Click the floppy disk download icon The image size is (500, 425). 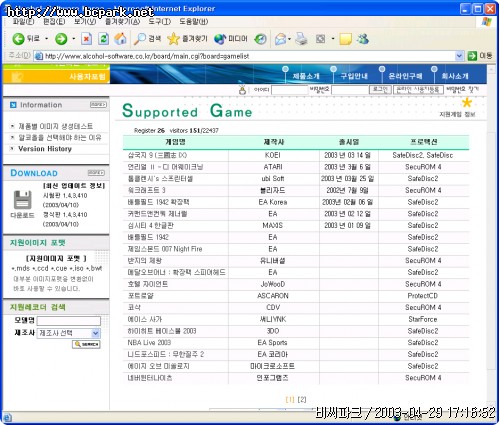pyautogui.click(x=23, y=200)
